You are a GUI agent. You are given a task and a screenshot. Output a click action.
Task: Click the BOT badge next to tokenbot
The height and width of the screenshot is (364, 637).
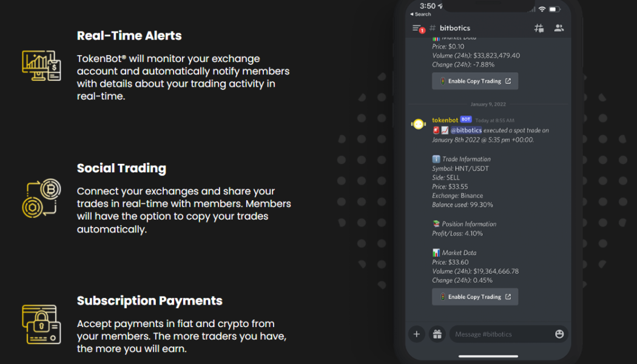click(466, 120)
